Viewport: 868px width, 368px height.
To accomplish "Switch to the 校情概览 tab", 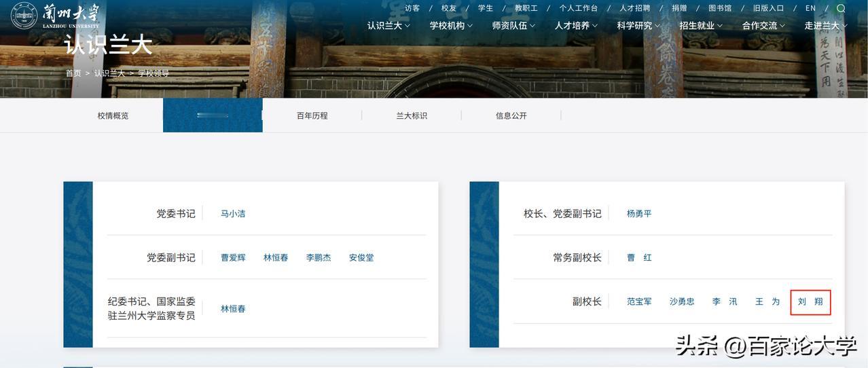I will [113, 115].
